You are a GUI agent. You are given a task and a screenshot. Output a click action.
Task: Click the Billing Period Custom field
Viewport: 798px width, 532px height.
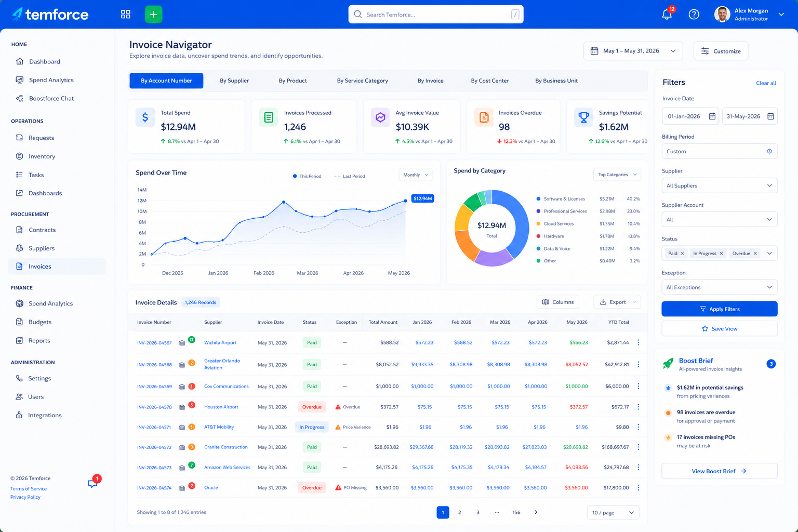(x=720, y=151)
